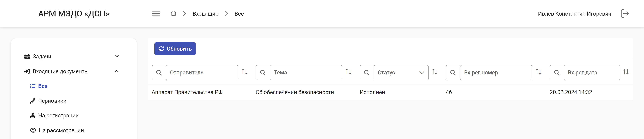Expand the Задачи section chevron
The height and width of the screenshot is (139, 644).
tap(117, 57)
